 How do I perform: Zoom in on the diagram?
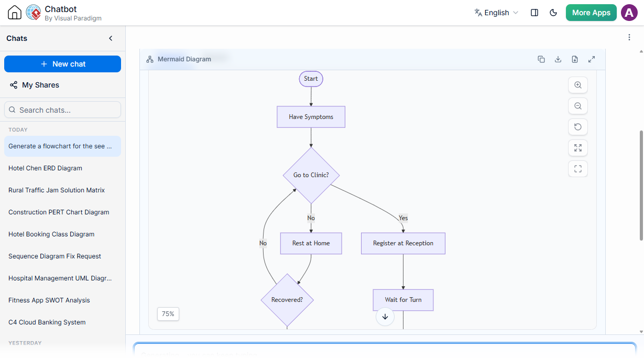pyautogui.click(x=578, y=85)
